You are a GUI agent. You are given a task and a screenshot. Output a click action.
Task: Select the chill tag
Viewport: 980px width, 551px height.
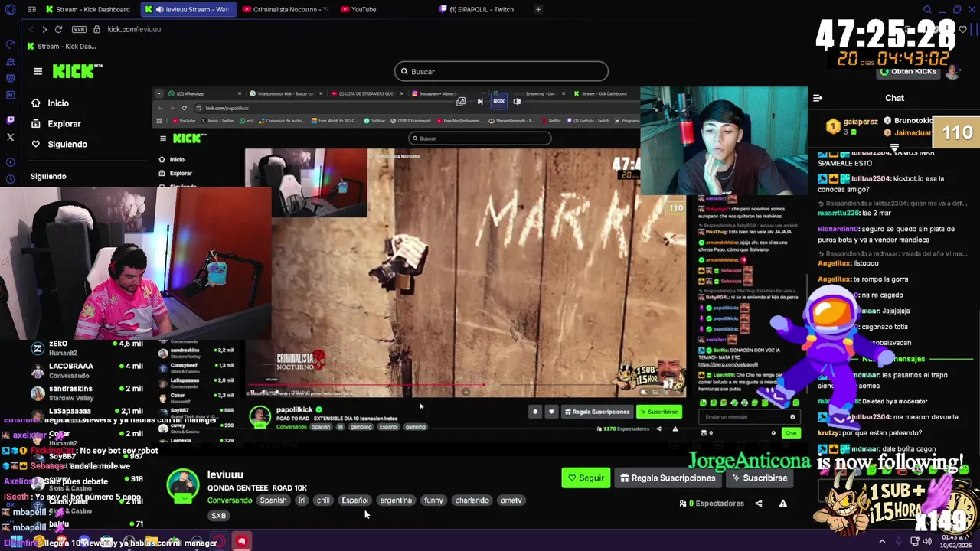click(323, 500)
